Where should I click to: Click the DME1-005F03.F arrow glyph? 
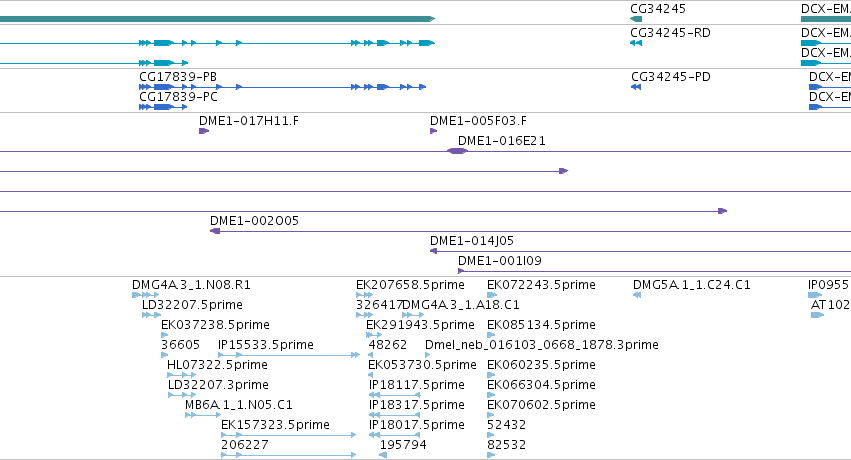pos(434,131)
